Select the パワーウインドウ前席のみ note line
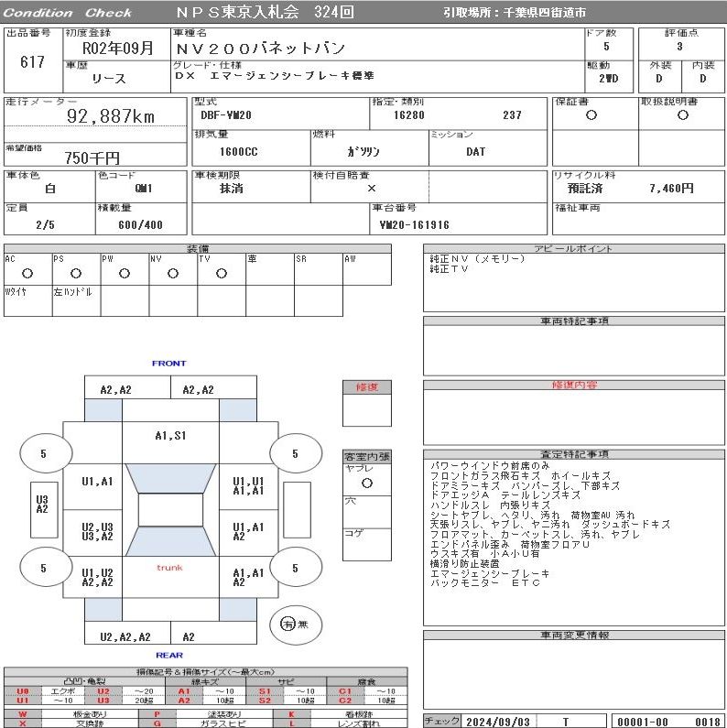The height and width of the screenshot is (728, 727). click(x=490, y=466)
